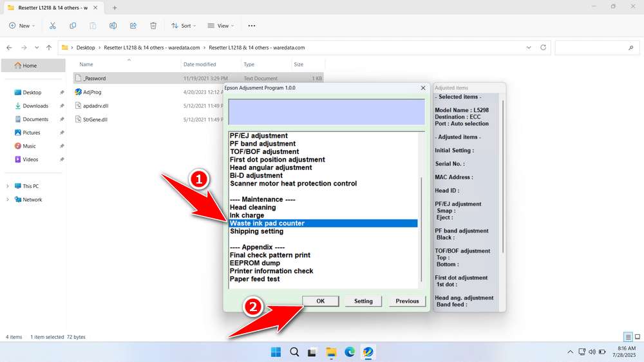Viewport: 644px width, 362px height.
Task: Expand the address bar history dropdown
Action: point(529,48)
